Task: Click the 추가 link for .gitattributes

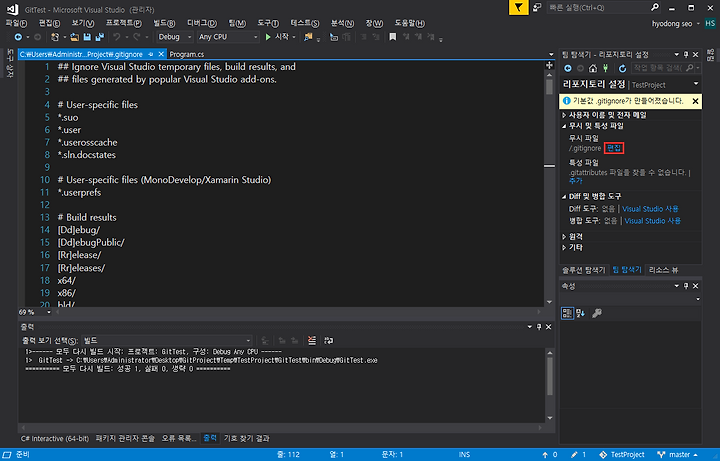Action: tap(575, 181)
